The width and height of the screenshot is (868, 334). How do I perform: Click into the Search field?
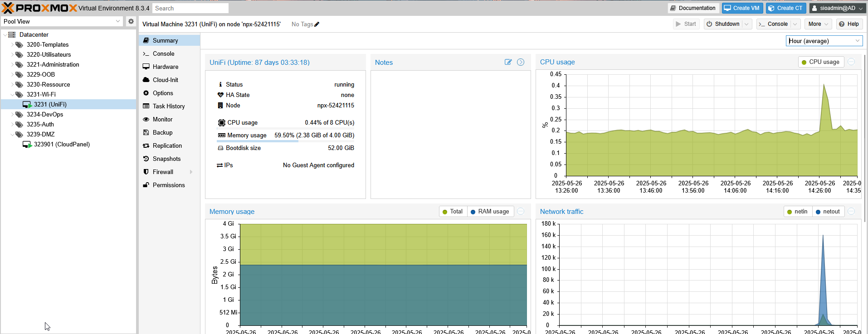(190, 8)
